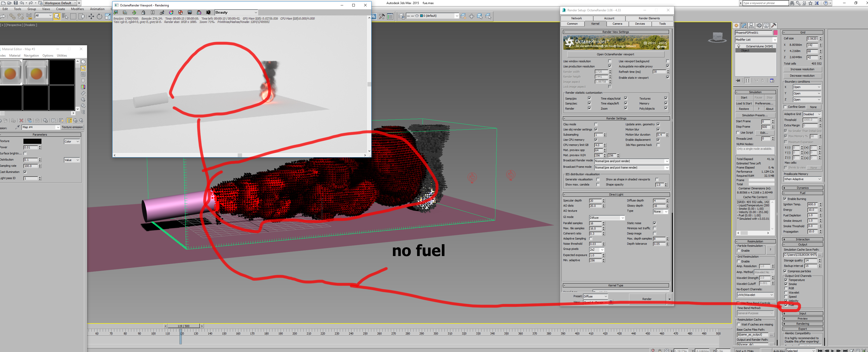Open the Hierarchy command panel tab

751,25
